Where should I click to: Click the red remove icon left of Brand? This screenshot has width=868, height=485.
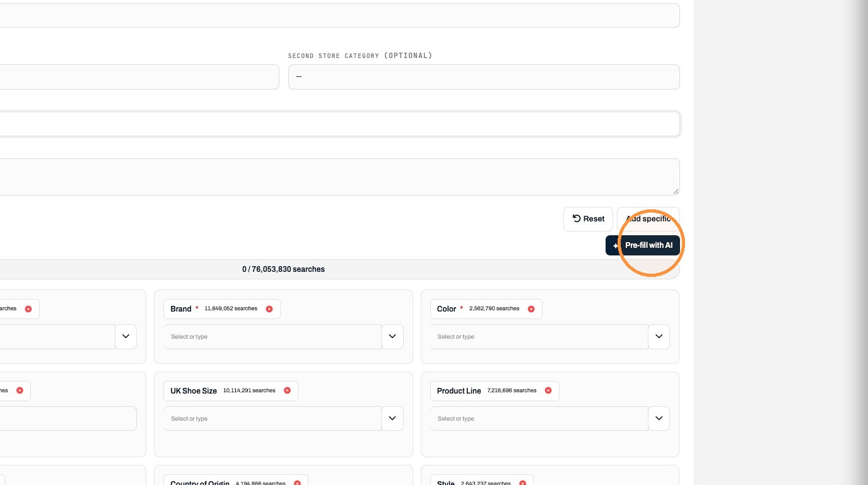[x=28, y=309]
